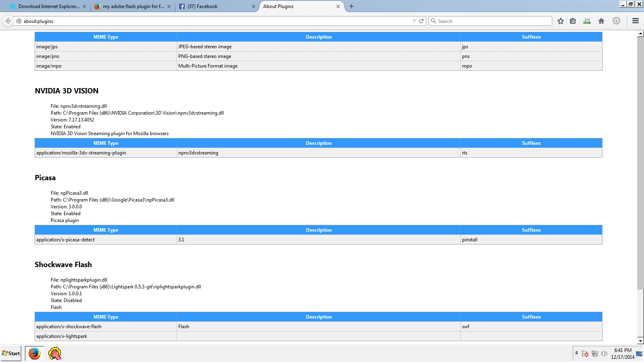
Task: Open the Firefox hamburger menu
Action: click(x=636, y=21)
